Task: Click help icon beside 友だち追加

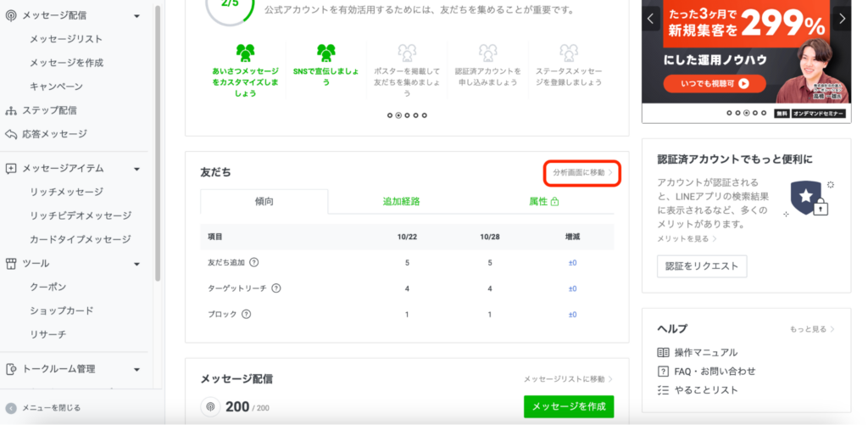Action: click(254, 263)
